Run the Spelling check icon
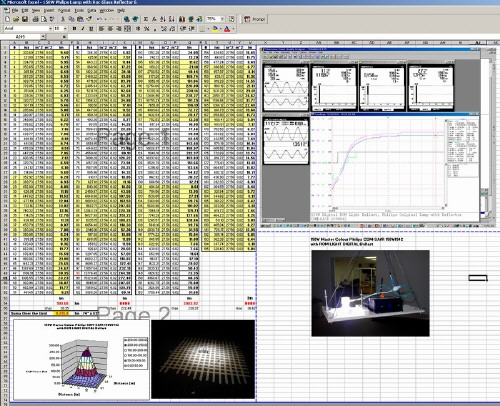Viewport: 500px width, 406px height. point(52,19)
